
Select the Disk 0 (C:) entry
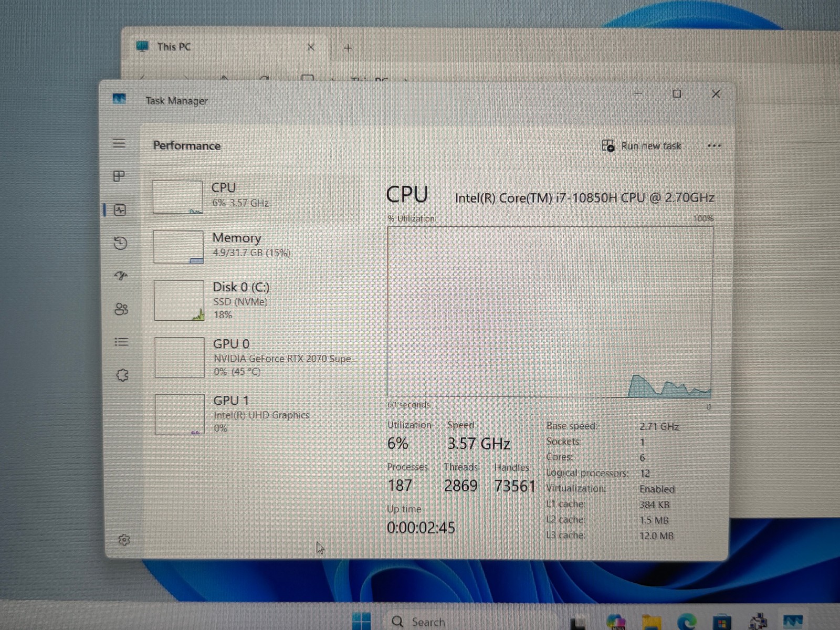coord(256,300)
